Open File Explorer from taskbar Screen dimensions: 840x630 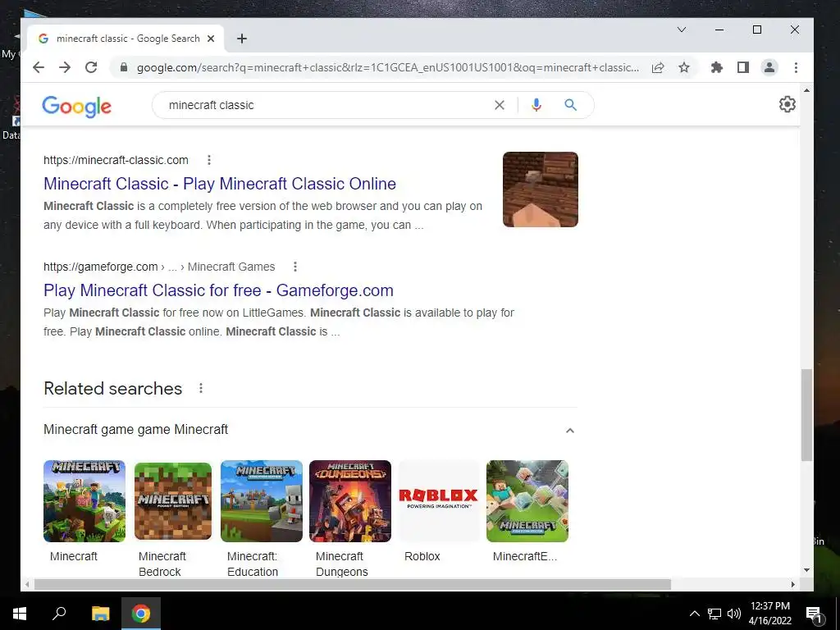(100, 614)
